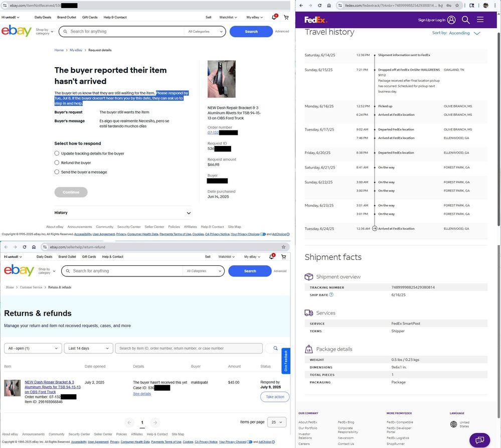Viewport: 501px width, 448px height.
Task: Open FedEx user account icon
Action: click(x=451, y=20)
